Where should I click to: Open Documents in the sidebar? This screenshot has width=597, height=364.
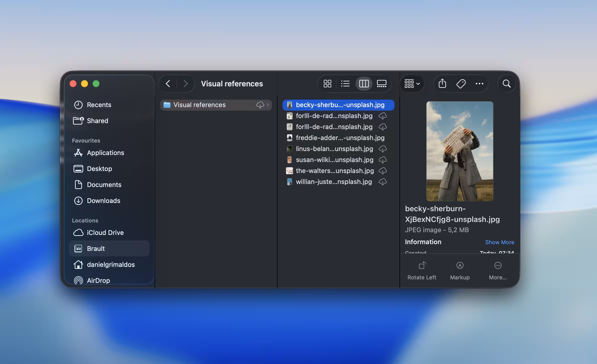109,185
